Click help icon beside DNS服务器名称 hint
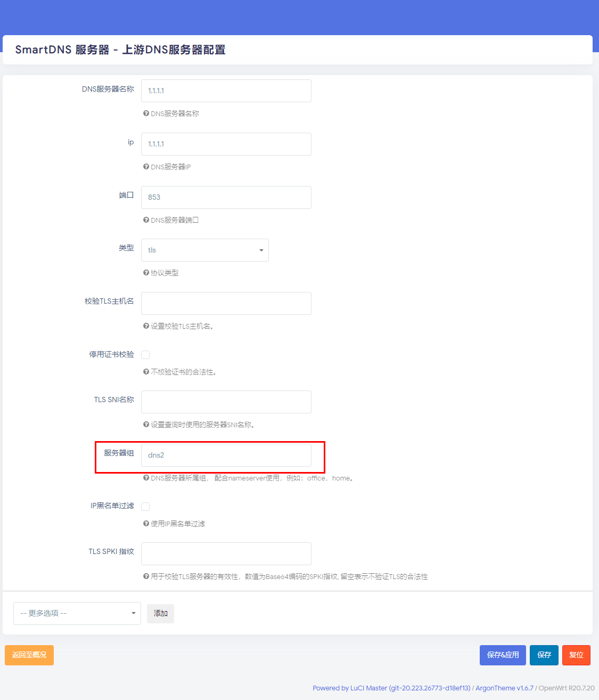Screen dimensions: 599x700 click(146, 113)
